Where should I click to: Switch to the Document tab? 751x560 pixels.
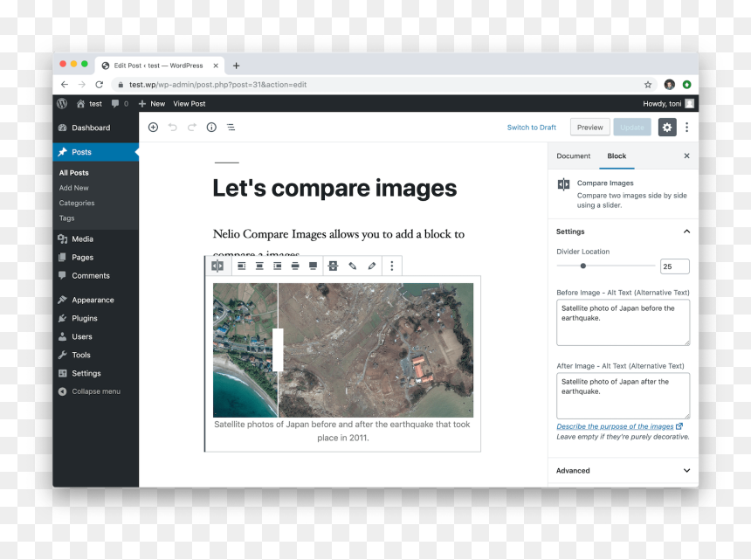574,156
